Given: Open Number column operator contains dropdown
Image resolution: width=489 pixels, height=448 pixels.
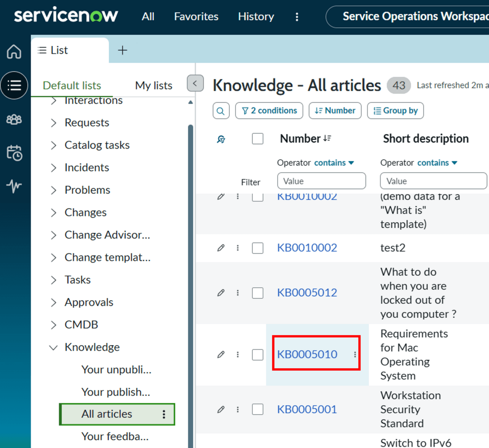Looking at the screenshot, I should coord(334,163).
